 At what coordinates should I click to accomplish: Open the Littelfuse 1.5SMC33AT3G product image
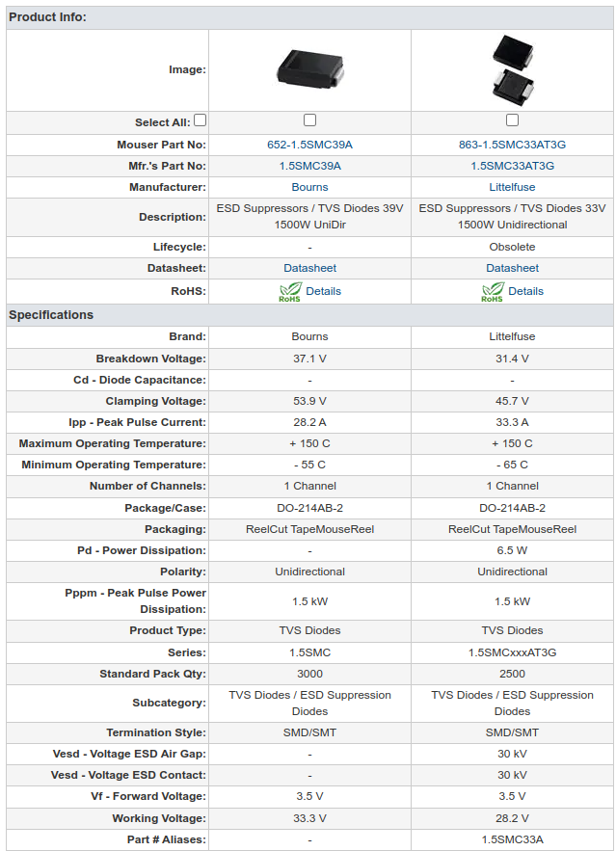512,69
